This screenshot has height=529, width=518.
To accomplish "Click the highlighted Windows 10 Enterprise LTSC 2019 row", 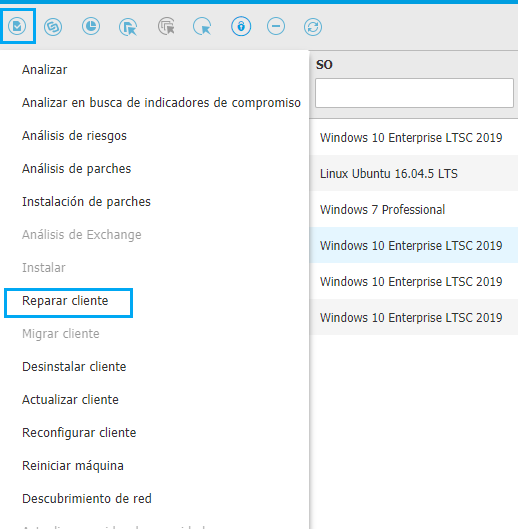I will [414, 246].
